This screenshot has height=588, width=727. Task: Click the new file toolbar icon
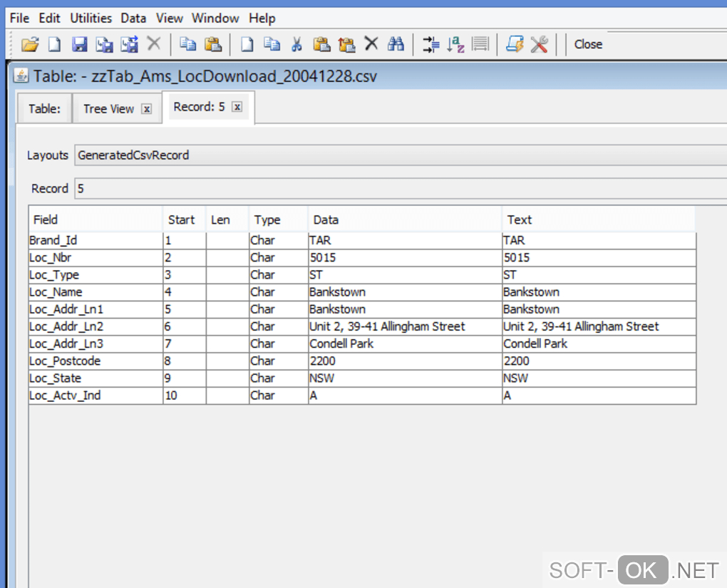(x=55, y=44)
